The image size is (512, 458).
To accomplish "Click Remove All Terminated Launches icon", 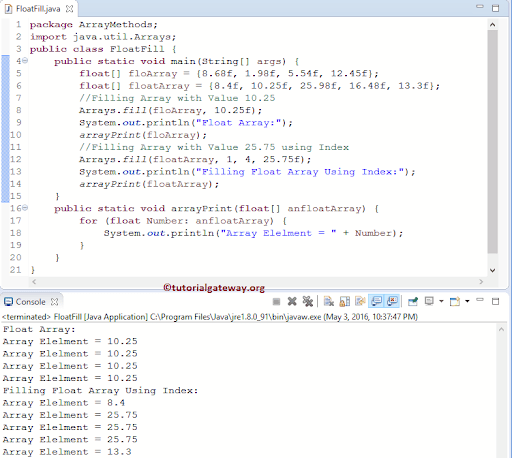I will [307, 301].
